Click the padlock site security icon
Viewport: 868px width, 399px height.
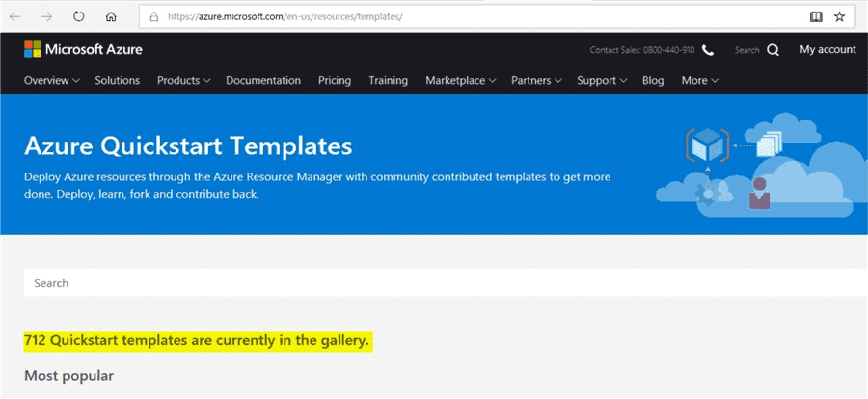[154, 17]
